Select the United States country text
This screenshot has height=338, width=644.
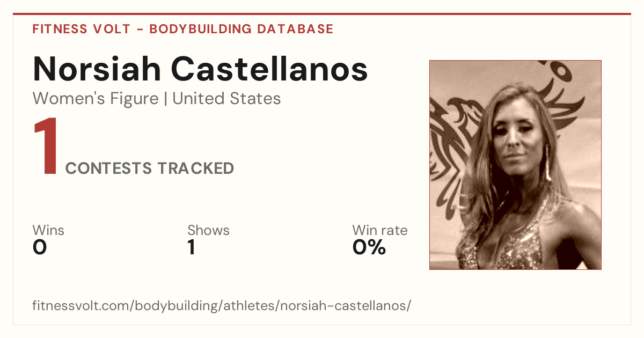pyautogui.click(x=226, y=99)
